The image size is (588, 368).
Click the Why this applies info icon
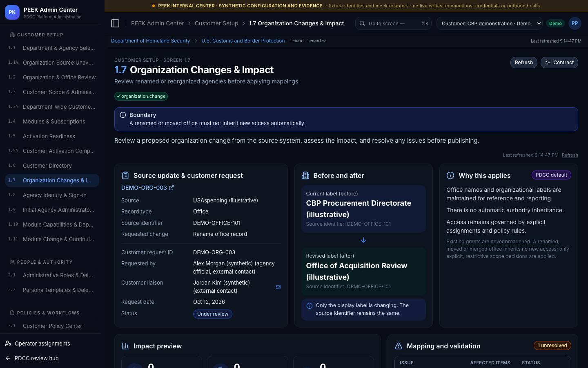pos(450,175)
